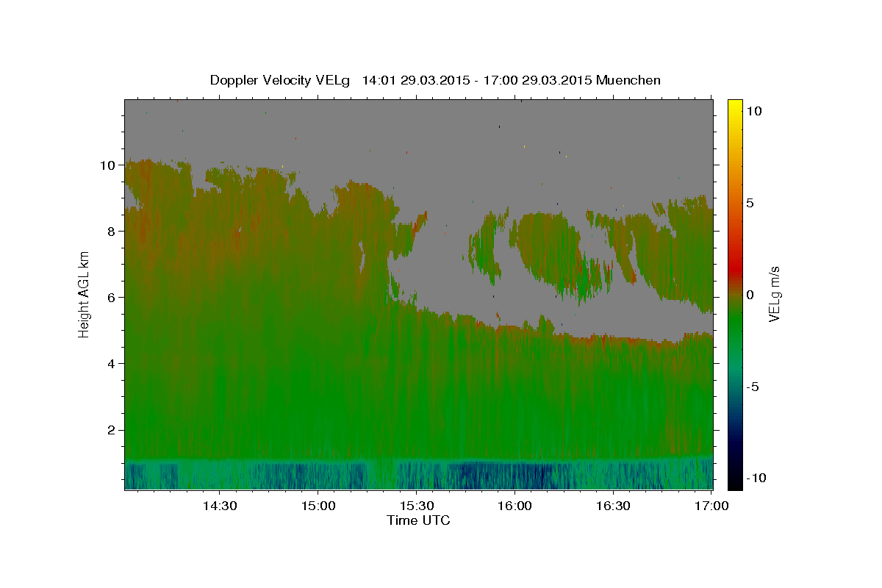The image size is (882, 588).
Task: Click the 'VELg m/s' colorbar title
Action: (774, 295)
